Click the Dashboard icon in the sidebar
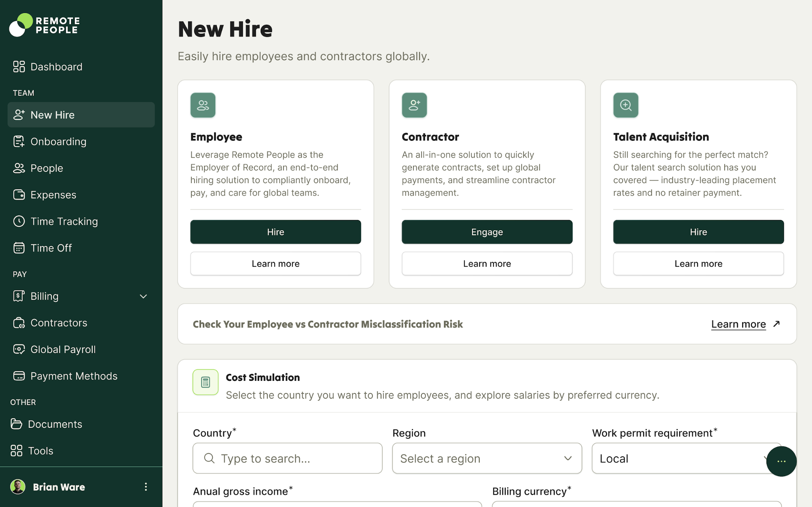Viewport: 812px width, 507px height. 19,66
